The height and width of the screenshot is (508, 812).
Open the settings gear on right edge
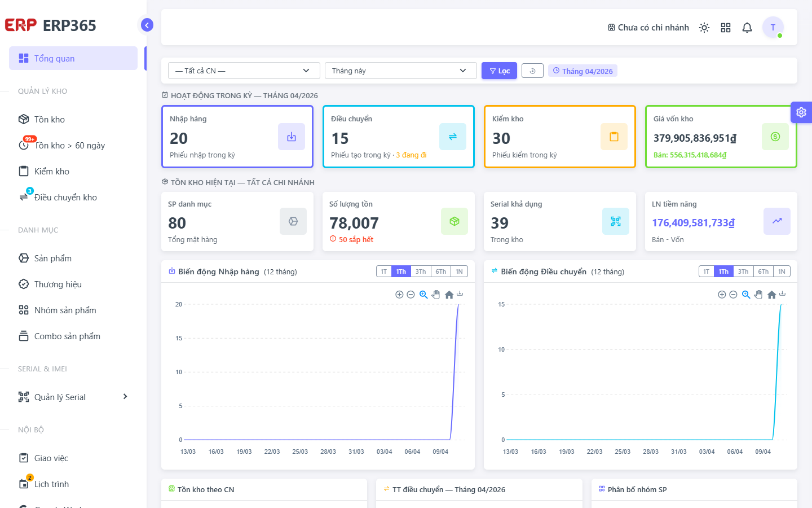click(801, 112)
